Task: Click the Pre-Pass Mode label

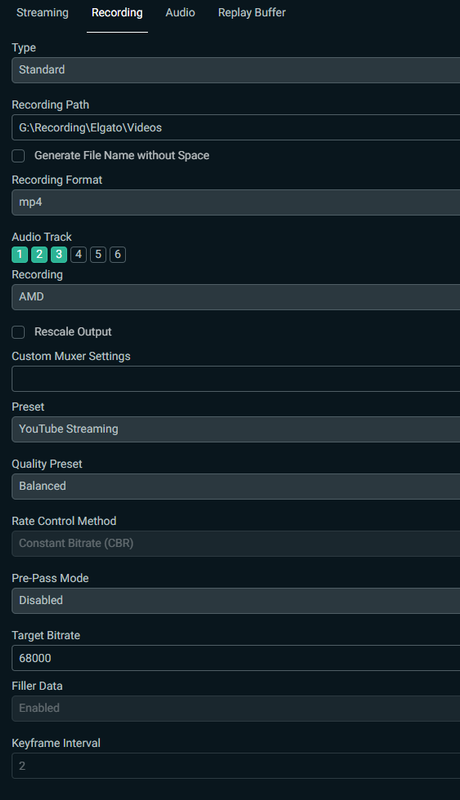Action: coord(50,578)
